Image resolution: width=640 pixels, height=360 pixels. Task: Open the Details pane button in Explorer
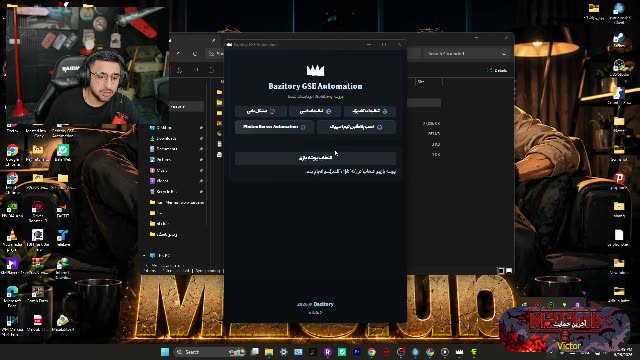496,70
